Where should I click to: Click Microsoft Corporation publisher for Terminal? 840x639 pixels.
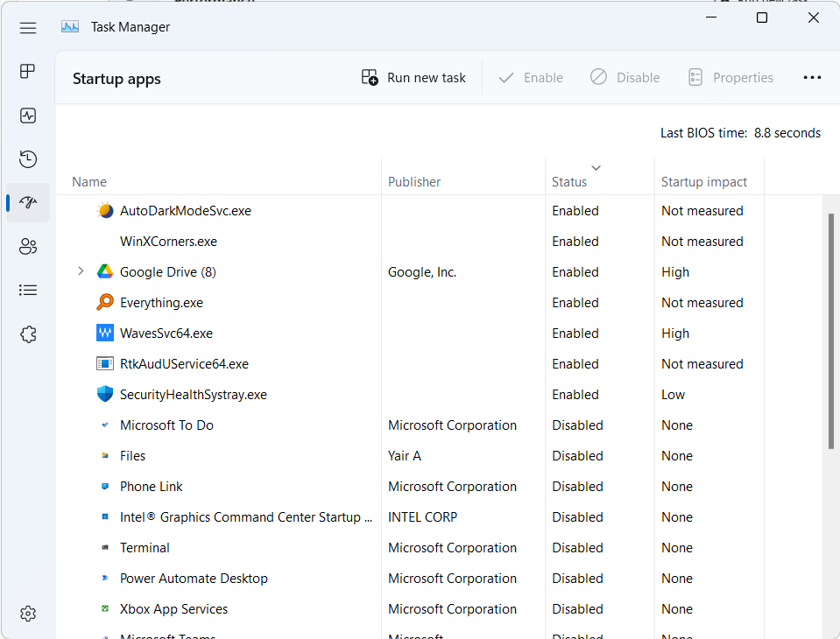point(452,548)
